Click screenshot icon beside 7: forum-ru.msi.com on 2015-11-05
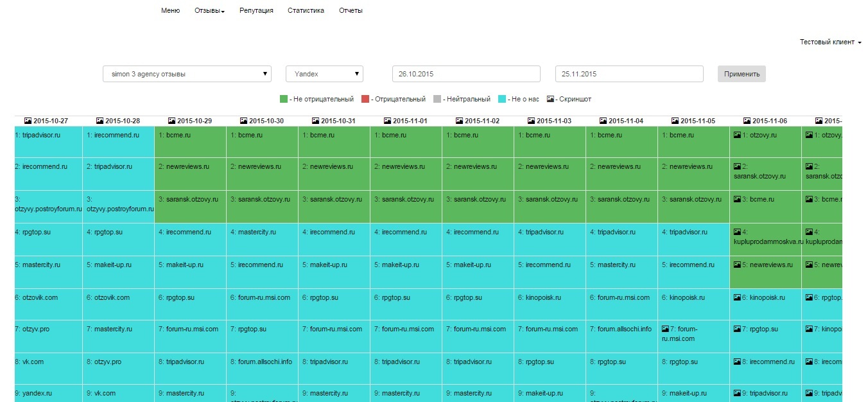Screen dimensions: 868x402 point(665,329)
